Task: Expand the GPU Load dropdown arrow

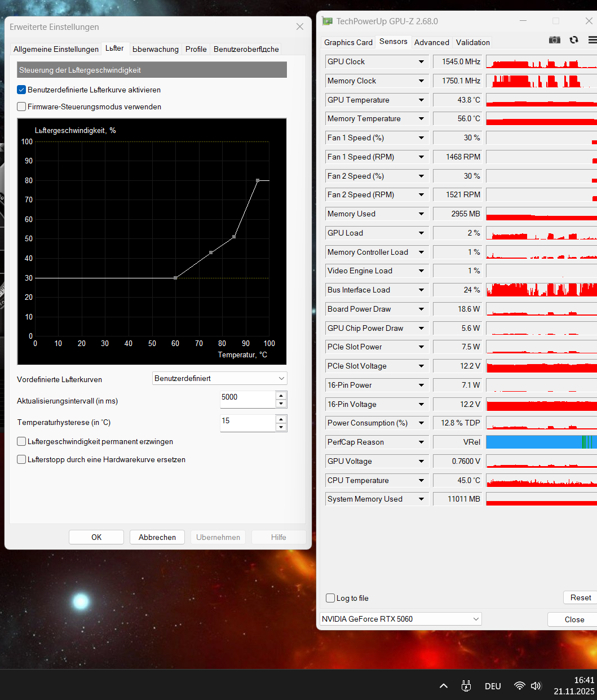Action: tap(421, 233)
